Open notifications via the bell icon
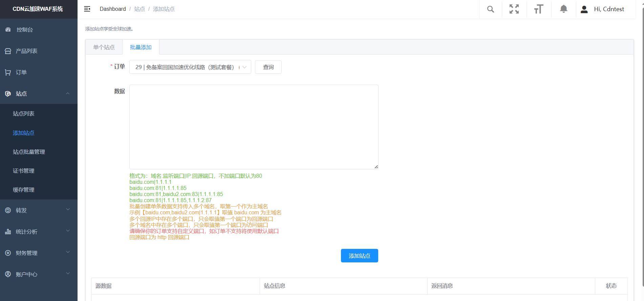The image size is (644, 301). (563, 9)
